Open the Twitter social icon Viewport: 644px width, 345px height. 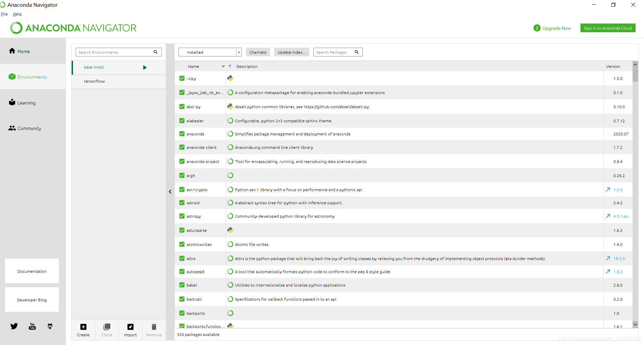tap(14, 326)
